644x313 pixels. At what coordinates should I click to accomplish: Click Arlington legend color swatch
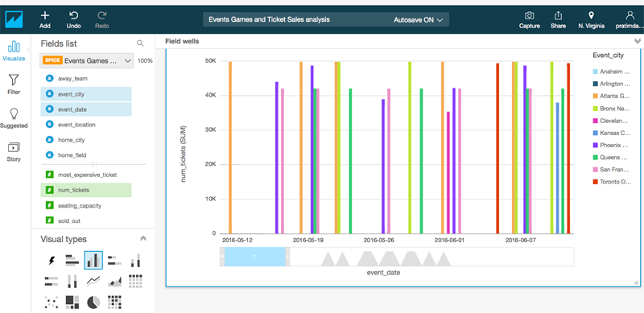(x=595, y=84)
